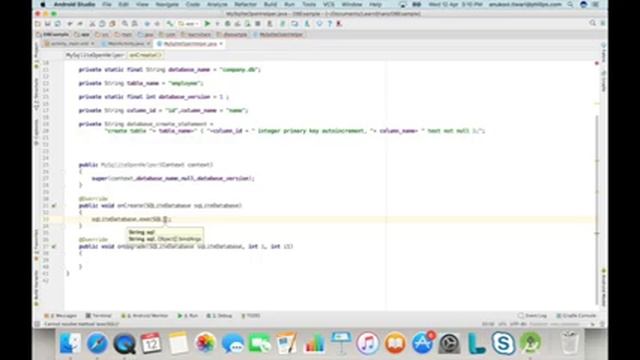Click the Search Everywhere magnifier at toolbar right
This screenshot has width=640, height=360.
(592, 23)
